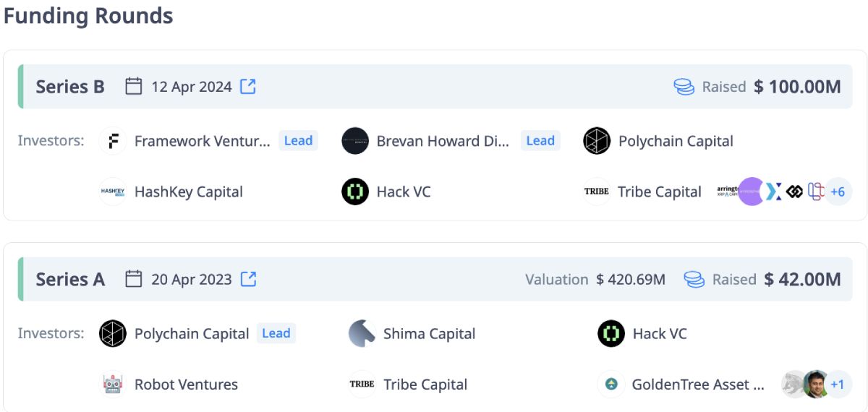Click the coins icon beside Raised $100.00M
This screenshot has height=412, width=868.
[684, 87]
